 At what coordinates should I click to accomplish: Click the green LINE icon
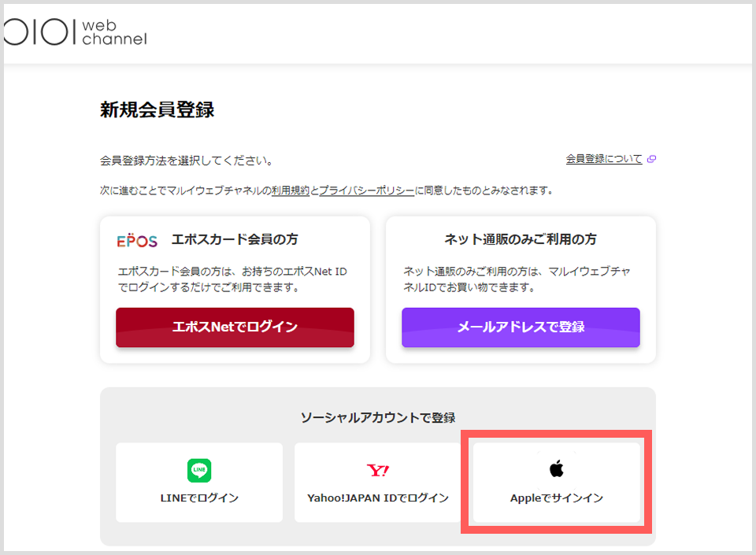pyautogui.click(x=199, y=470)
